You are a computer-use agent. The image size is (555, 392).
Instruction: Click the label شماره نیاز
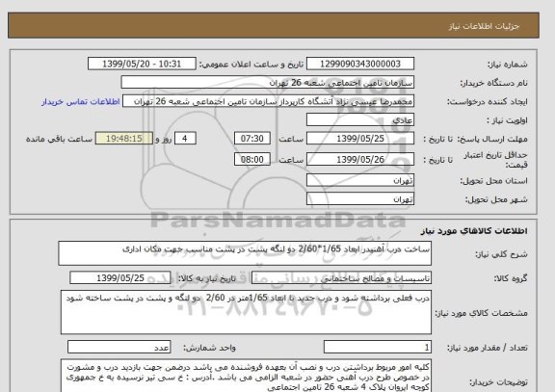coord(508,65)
